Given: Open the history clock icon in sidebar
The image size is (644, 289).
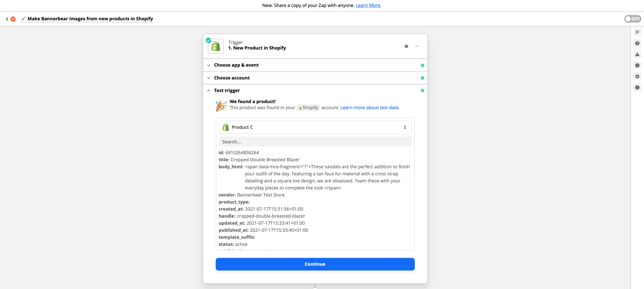Looking at the screenshot, I should [637, 65].
